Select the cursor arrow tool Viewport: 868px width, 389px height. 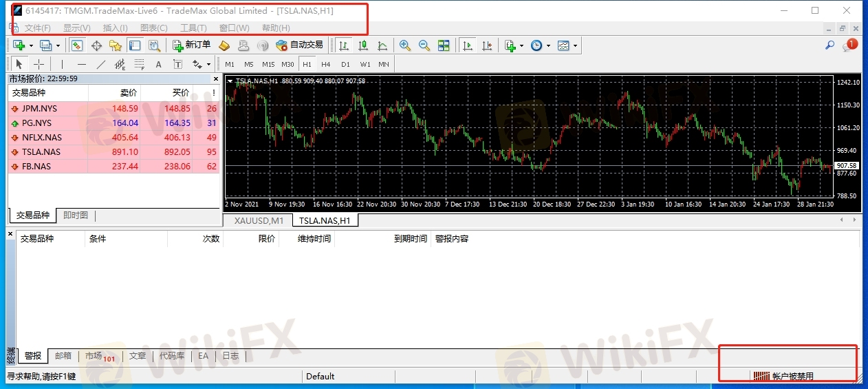tap(19, 64)
